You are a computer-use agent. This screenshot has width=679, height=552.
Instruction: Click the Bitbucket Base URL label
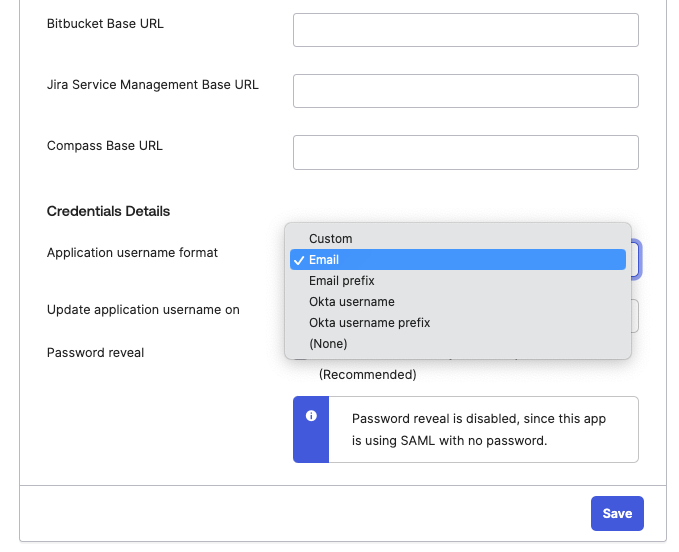tap(105, 23)
